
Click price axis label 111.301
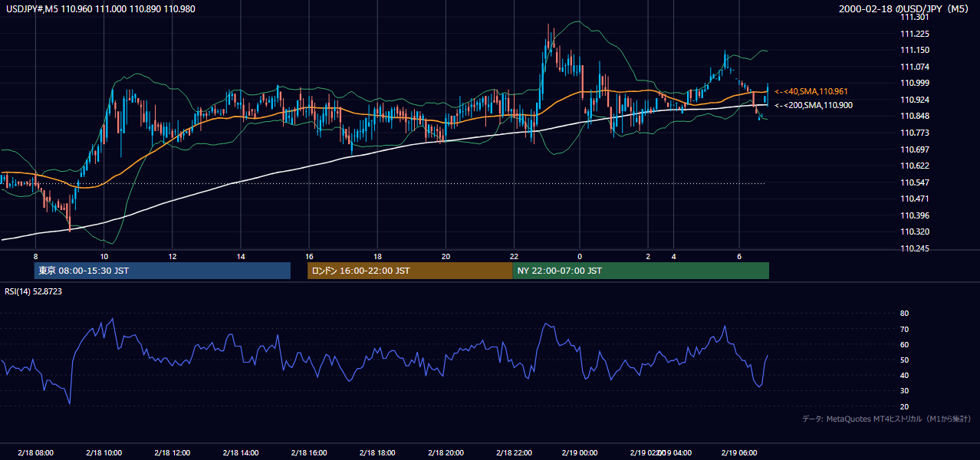tap(915, 17)
